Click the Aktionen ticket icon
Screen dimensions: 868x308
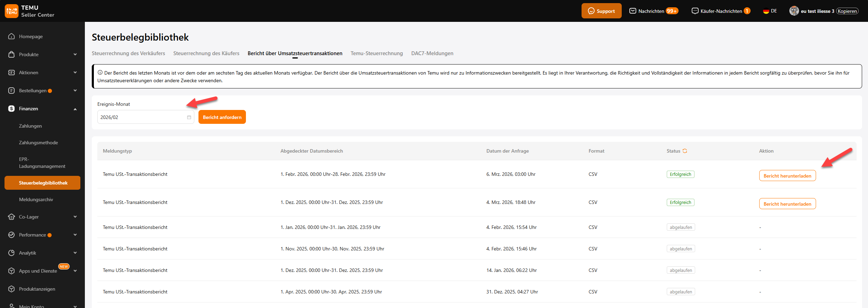(x=11, y=72)
